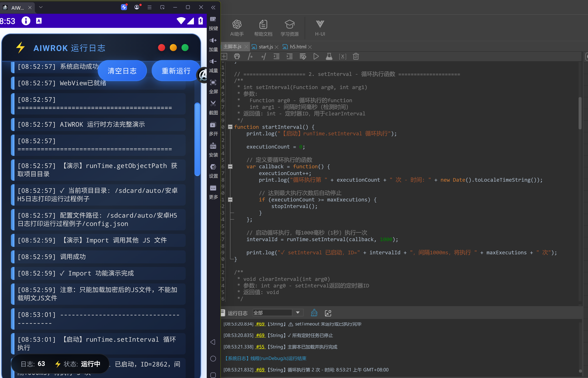This screenshot has width=588, height=378.
Task: Run script with the play icon
Action: (x=316, y=57)
